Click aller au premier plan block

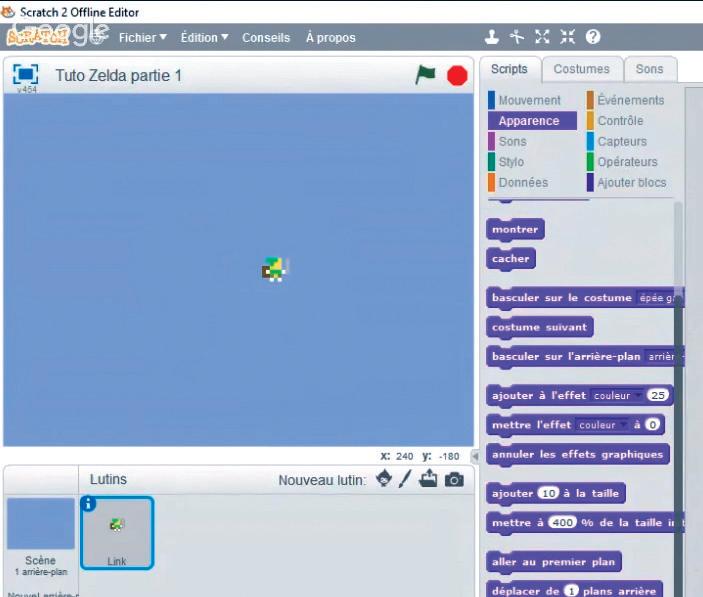click(x=554, y=562)
